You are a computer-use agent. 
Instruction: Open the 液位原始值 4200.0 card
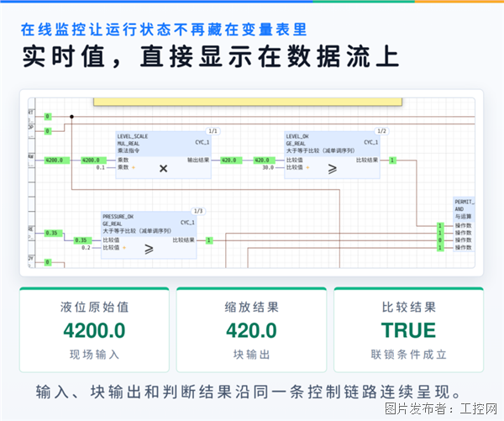94,330
